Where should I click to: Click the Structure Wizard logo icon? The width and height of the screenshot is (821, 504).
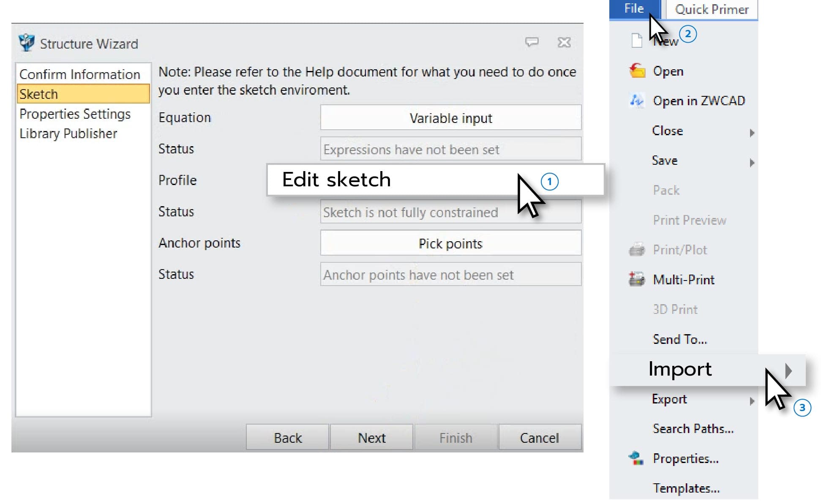[27, 43]
